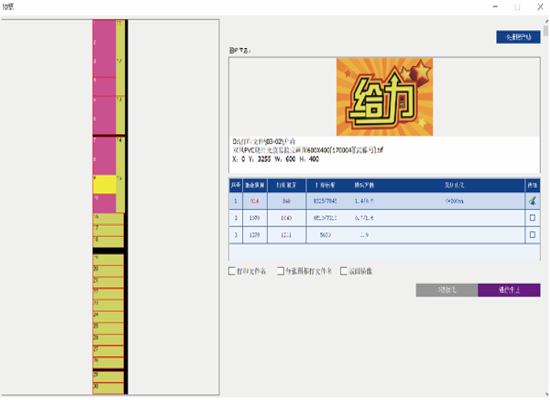Select olive strip 15 in the layout preview
Viewport: 550px width, 400px height.
pos(120,194)
